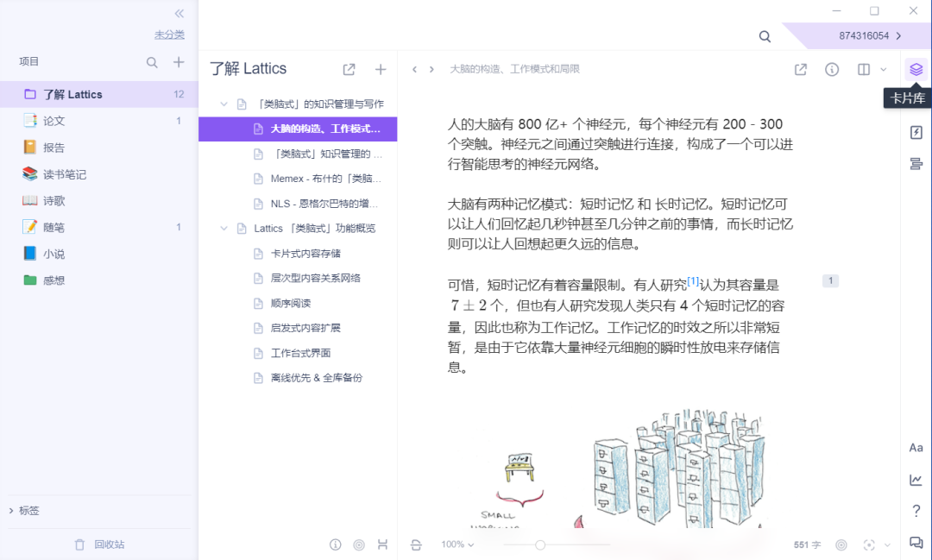Open the feedback chat icon
This screenshot has height=560, width=932.
(x=916, y=542)
